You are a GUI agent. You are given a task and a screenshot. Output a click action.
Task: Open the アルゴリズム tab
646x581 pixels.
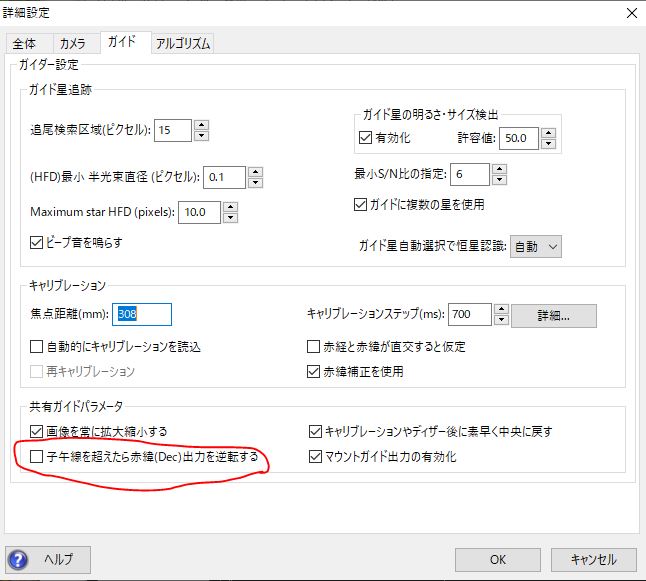pos(183,43)
